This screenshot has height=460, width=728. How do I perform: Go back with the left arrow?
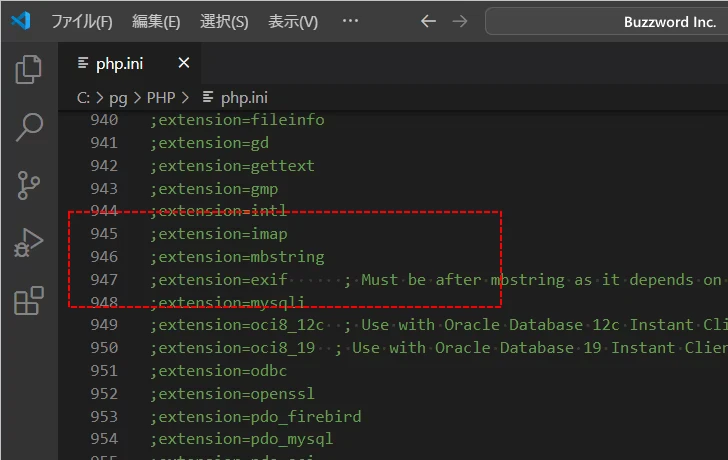click(x=428, y=21)
